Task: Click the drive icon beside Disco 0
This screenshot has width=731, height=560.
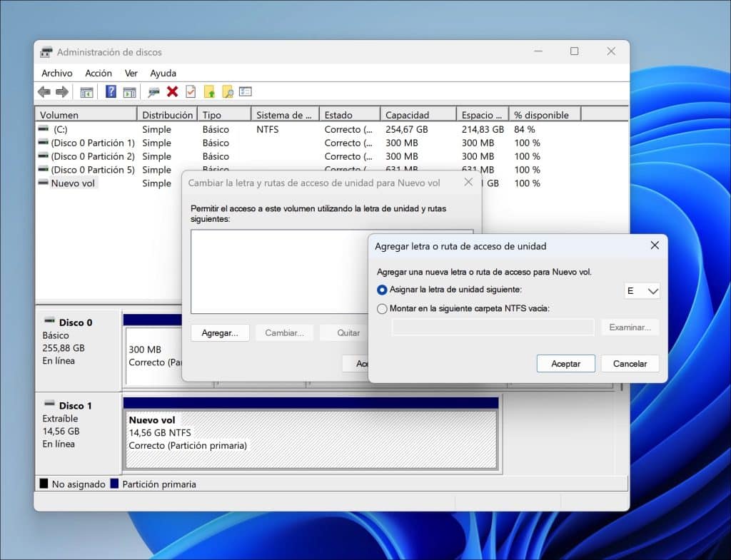Action: [49, 320]
